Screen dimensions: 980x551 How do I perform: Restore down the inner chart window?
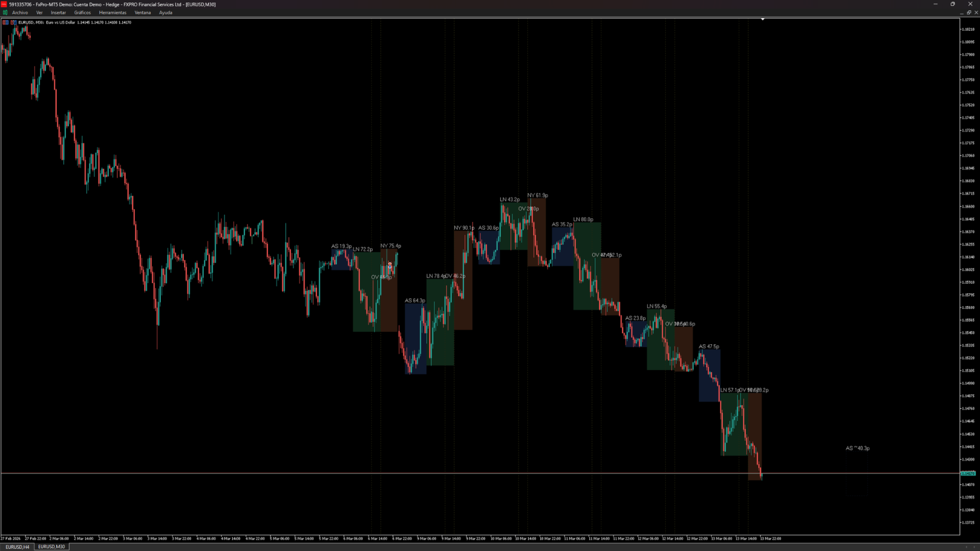click(969, 13)
